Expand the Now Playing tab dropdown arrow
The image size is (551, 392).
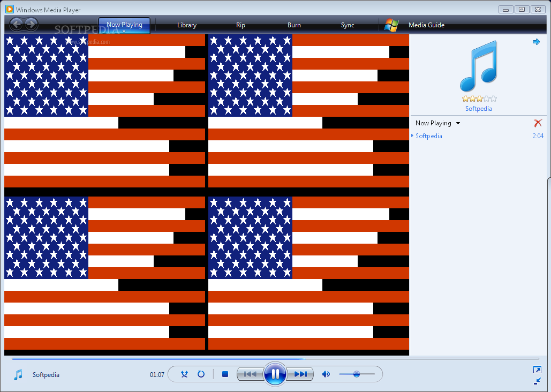point(124,32)
